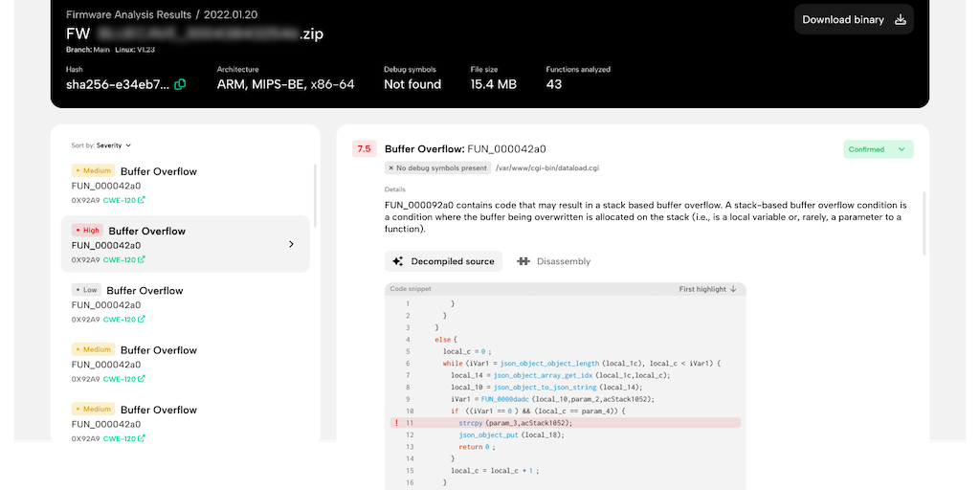Open the CWE-120 link on the Low finding

click(123, 319)
